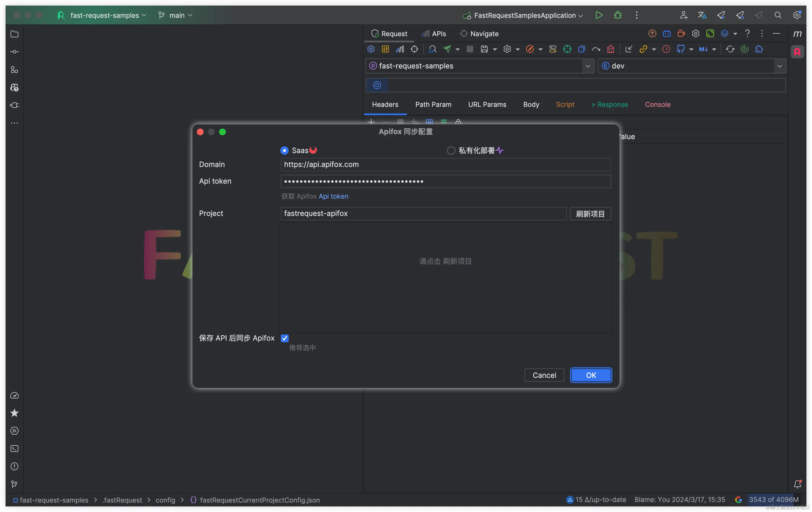Select the Saas radio button

[x=284, y=150]
